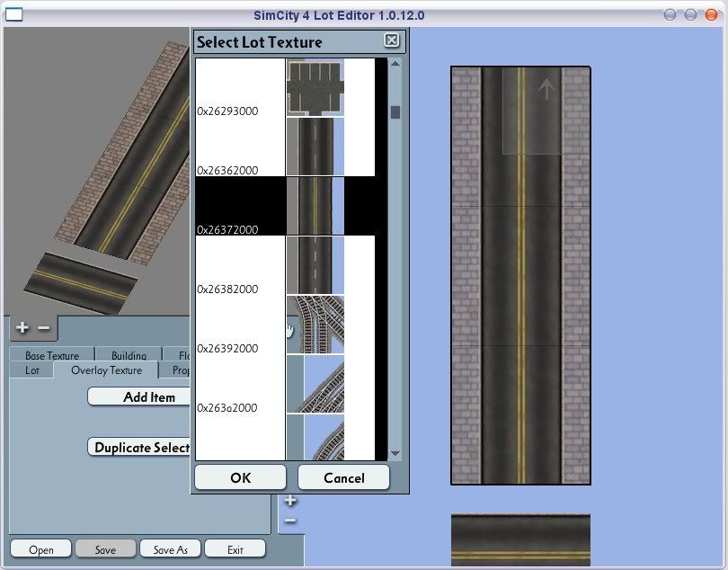Viewport: 728px width, 570px height.
Task: Click Save As button
Action: [171, 549]
